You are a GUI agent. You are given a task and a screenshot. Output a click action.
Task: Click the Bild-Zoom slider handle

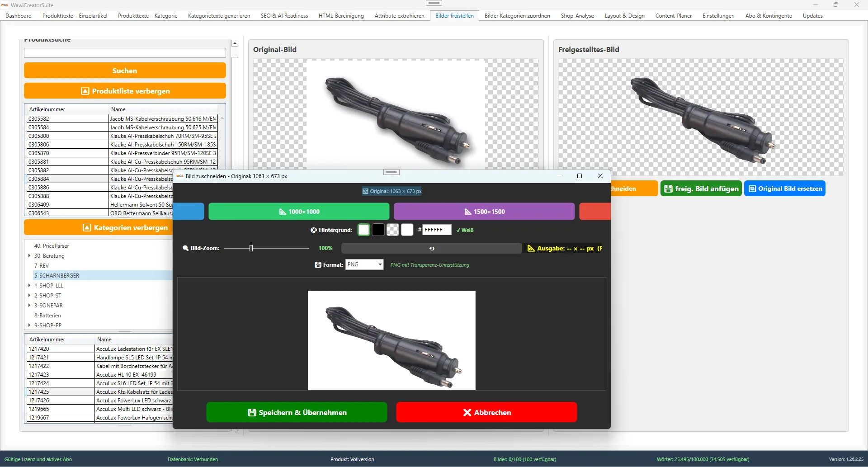(251, 248)
